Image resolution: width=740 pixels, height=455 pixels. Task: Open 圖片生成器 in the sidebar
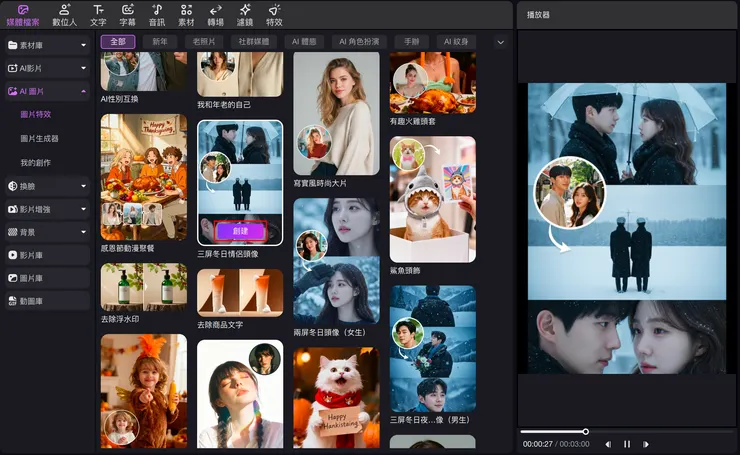pyautogui.click(x=40, y=138)
